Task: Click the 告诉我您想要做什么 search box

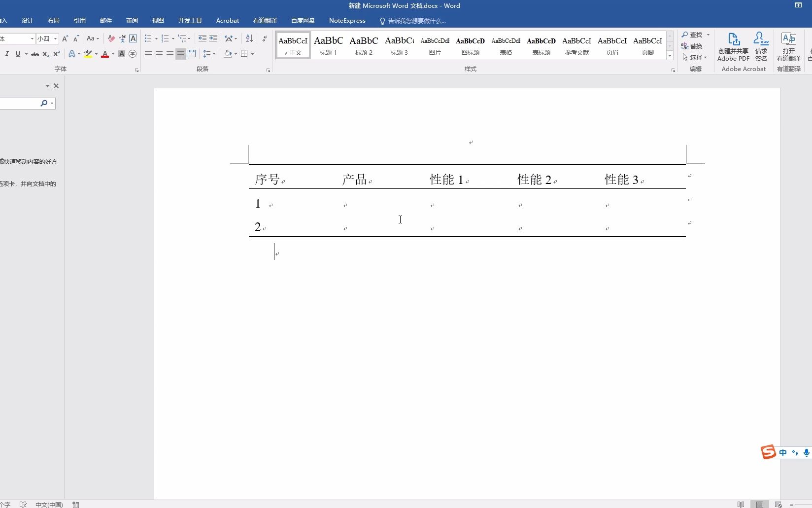Action: pos(413,21)
